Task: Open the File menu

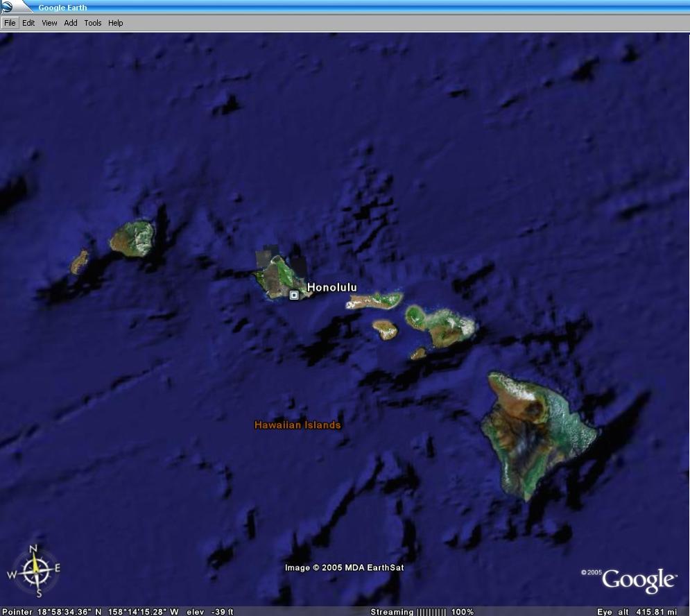Action: 10,23
